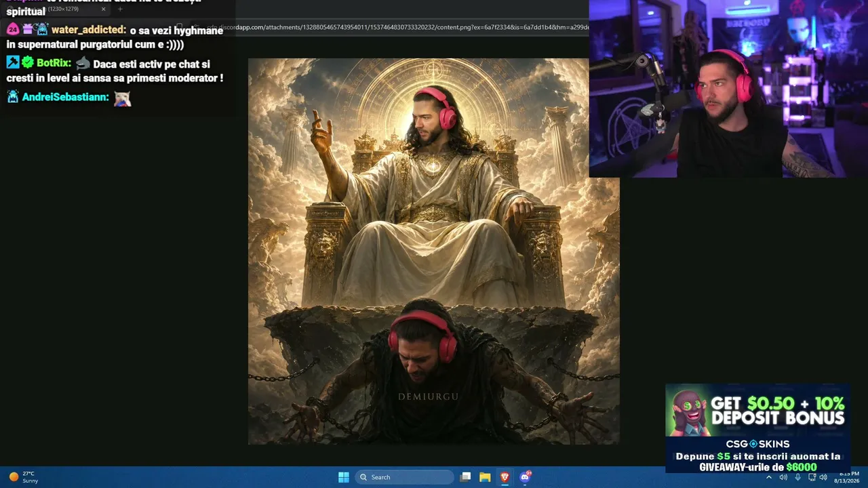
Task: Click the taskbar Search box
Action: tap(405, 477)
